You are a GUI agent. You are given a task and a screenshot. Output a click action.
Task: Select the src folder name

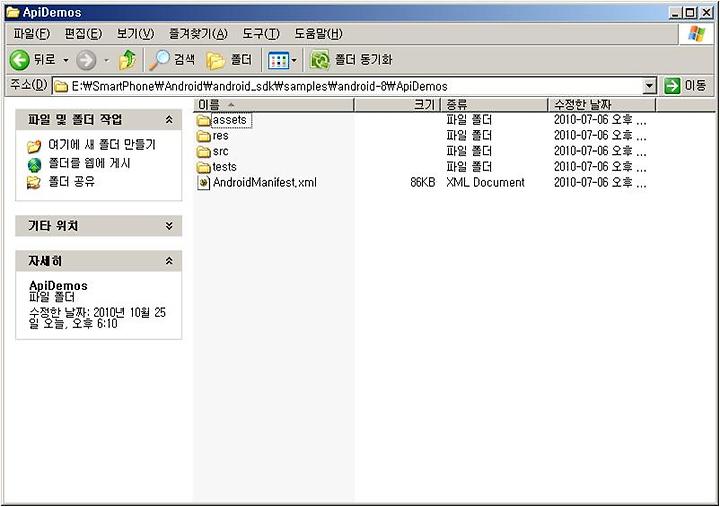(220, 152)
